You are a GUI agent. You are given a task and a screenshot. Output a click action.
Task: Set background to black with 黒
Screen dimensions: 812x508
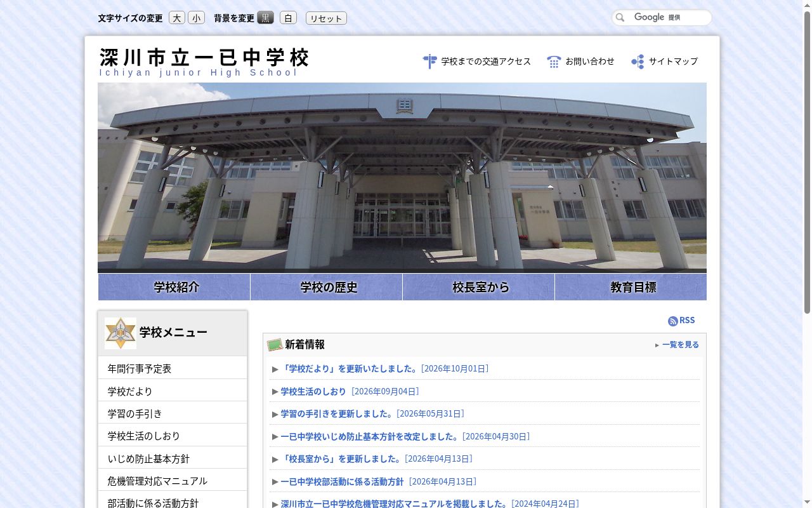point(266,18)
